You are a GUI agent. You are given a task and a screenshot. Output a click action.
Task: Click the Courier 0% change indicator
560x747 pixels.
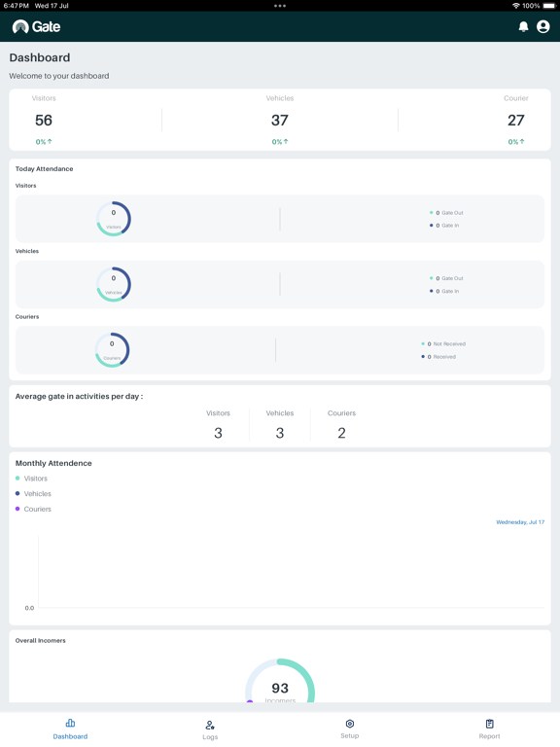[x=516, y=141]
